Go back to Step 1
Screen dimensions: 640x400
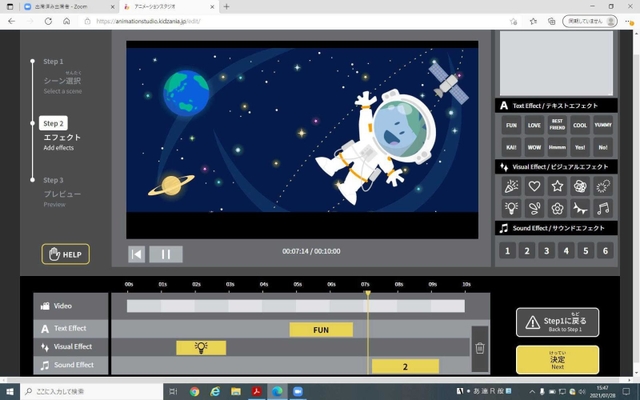pyautogui.click(x=557, y=322)
